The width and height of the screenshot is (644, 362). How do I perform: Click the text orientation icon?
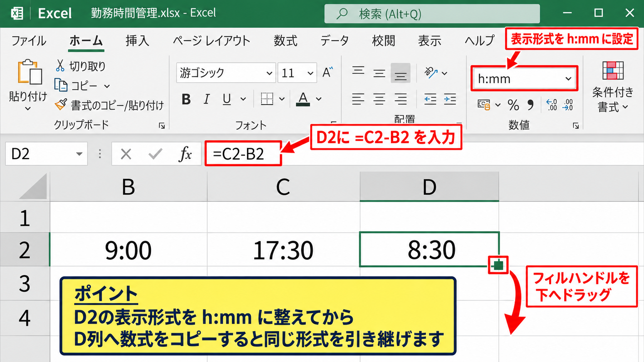[x=431, y=72]
